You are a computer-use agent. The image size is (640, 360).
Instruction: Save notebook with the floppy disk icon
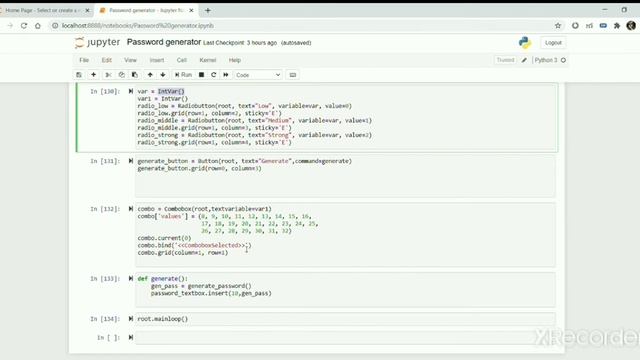79,75
